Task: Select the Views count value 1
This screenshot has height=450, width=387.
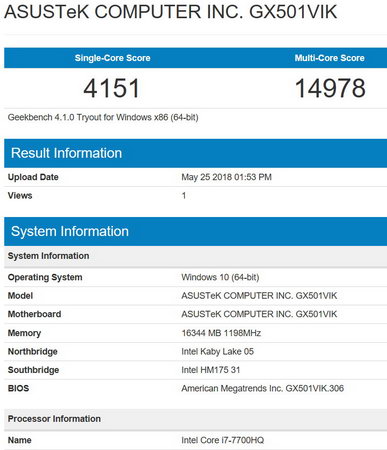Action: click(x=184, y=196)
